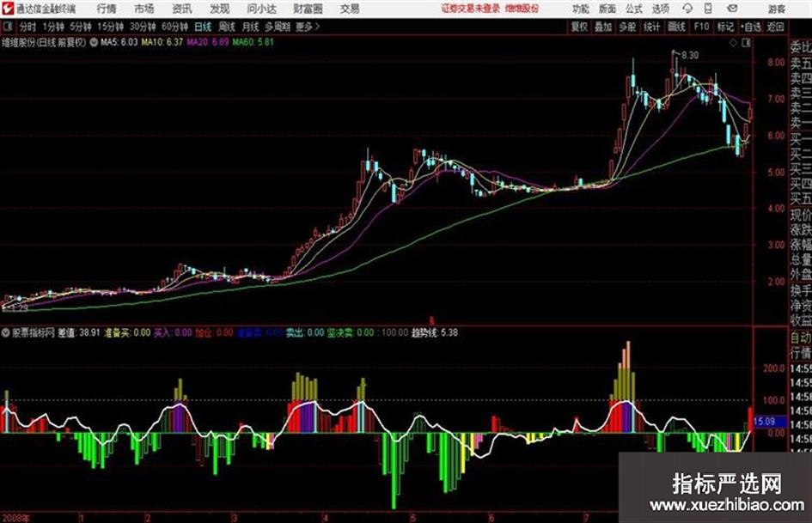Switch to the 分时 period tab

pos(27,27)
